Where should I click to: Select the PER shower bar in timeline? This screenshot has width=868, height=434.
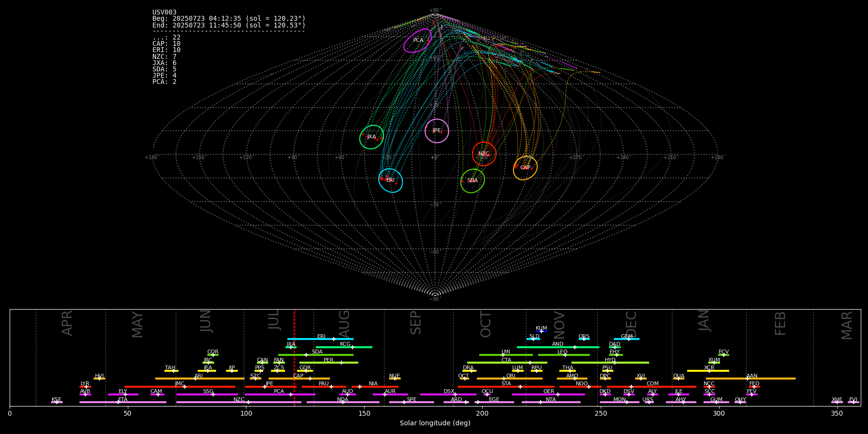coord(329,363)
